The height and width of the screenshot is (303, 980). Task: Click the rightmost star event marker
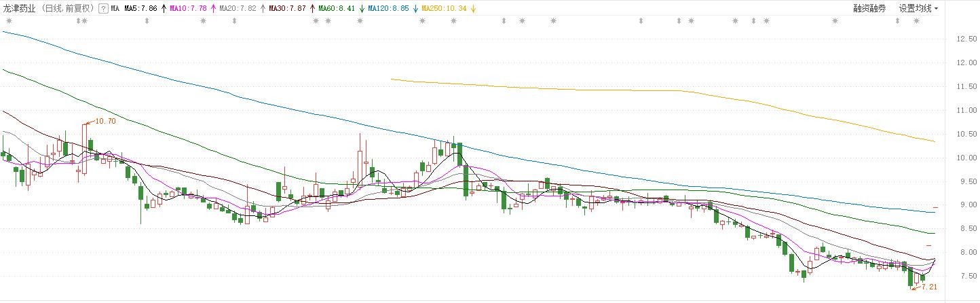click(916, 21)
